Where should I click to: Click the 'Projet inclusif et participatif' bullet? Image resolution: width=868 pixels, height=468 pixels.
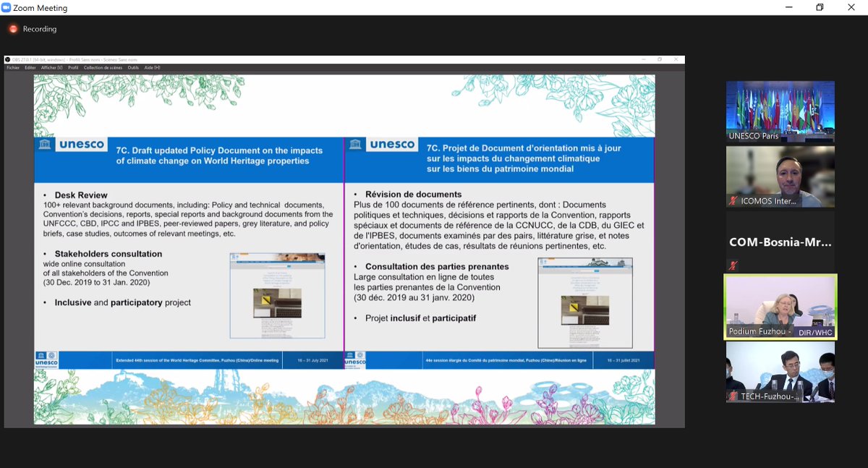click(x=420, y=318)
